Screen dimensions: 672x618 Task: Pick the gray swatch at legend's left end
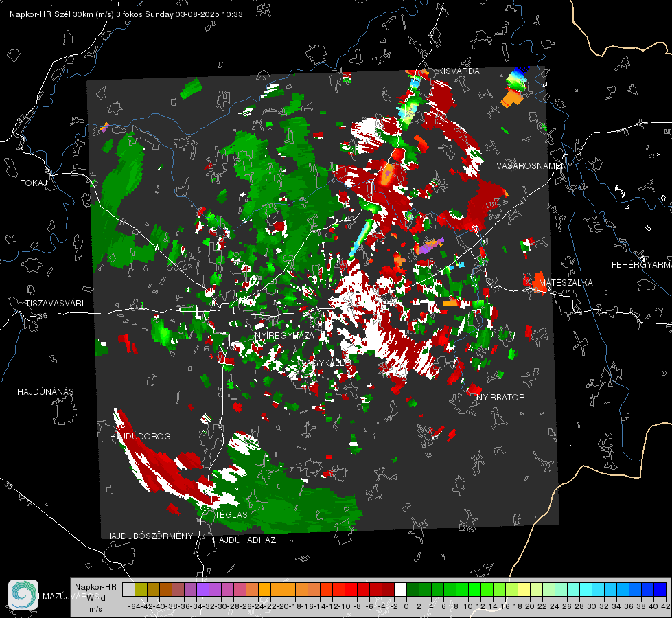click(128, 589)
